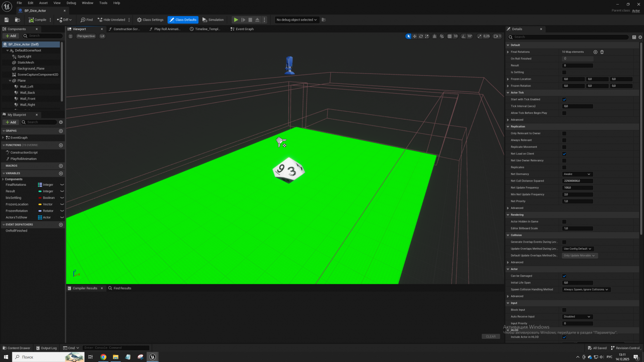Open the Content Drawer
This screenshot has height=362, width=644.
click(x=16, y=348)
